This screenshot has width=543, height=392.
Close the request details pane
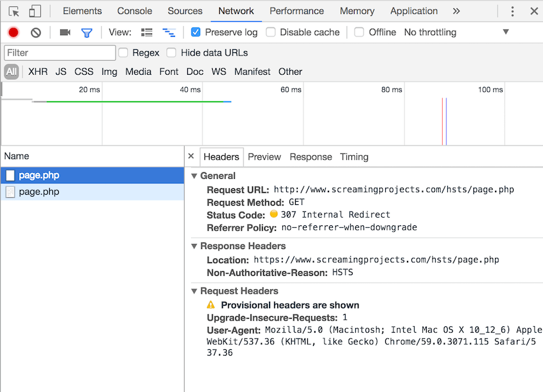(191, 156)
